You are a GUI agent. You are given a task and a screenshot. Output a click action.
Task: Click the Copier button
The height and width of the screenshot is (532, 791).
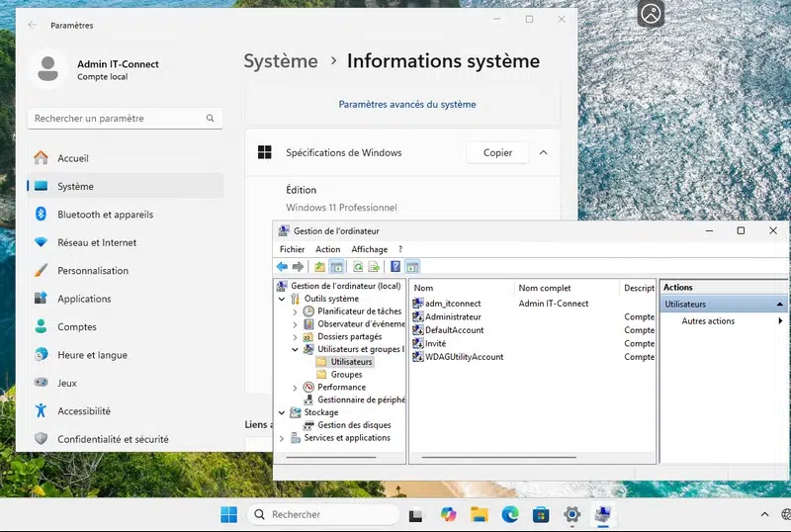[497, 153]
